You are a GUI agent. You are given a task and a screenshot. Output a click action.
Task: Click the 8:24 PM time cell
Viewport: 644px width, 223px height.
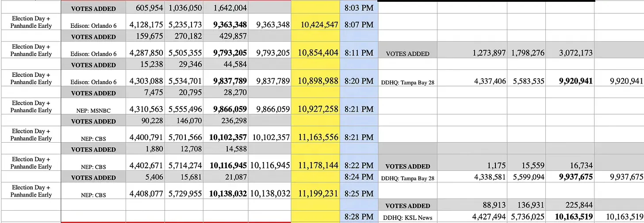tap(359, 177)
